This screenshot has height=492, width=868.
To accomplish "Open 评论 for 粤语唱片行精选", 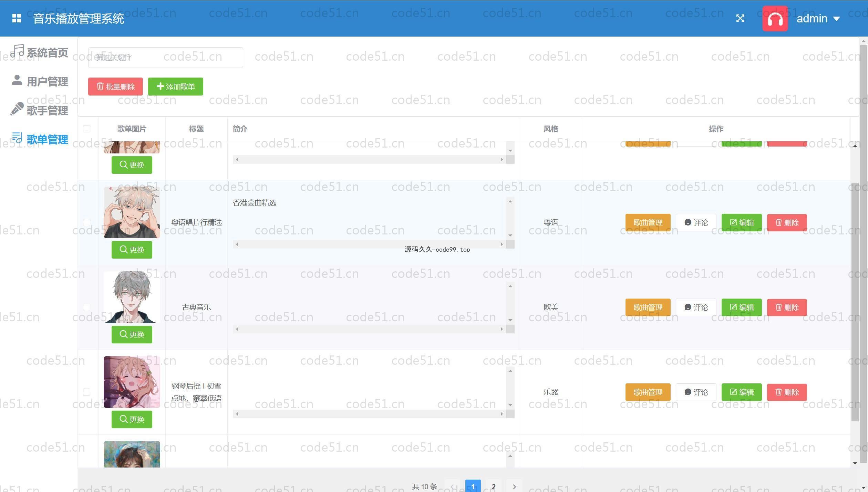I will click(696, 222).
